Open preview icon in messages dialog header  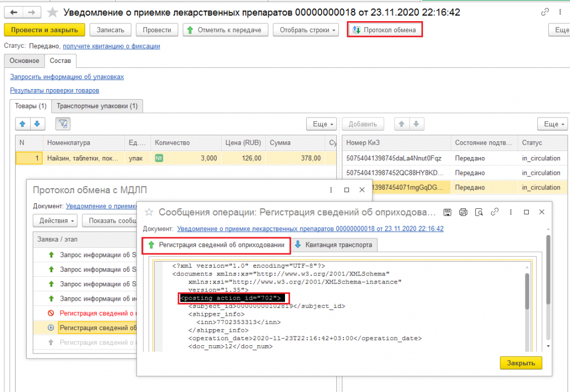tap(479, 212)
